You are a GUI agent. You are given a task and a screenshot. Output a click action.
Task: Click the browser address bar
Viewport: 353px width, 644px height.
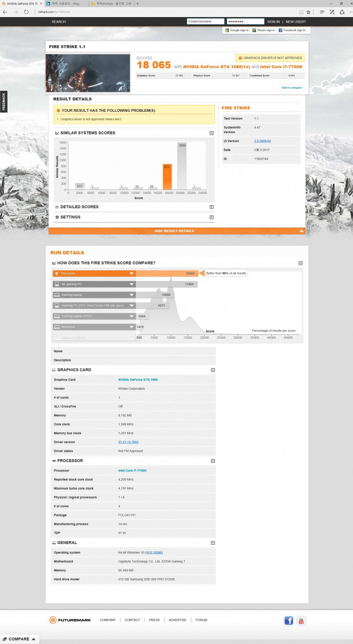click(165, 12)
